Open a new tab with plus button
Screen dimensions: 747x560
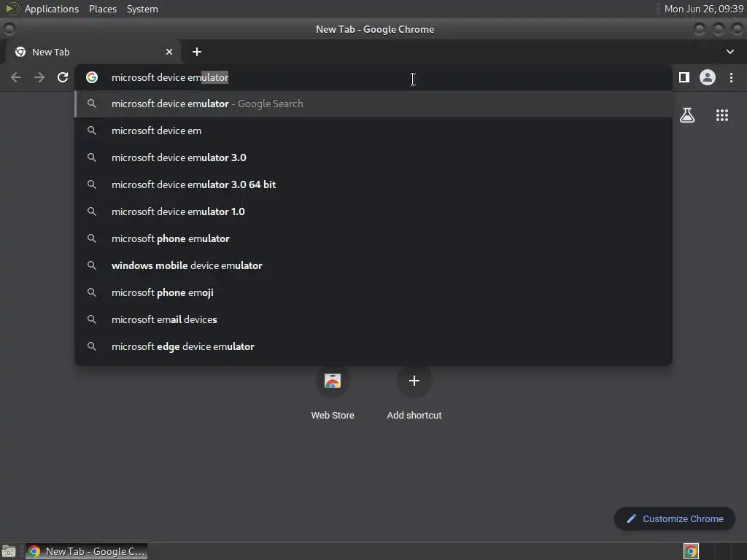(197, 52)
